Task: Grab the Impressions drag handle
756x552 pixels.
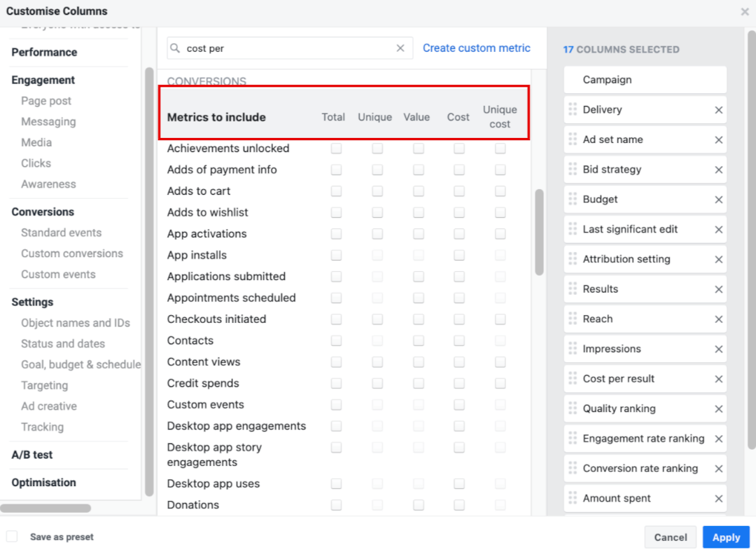Action: tap(573, 349)
